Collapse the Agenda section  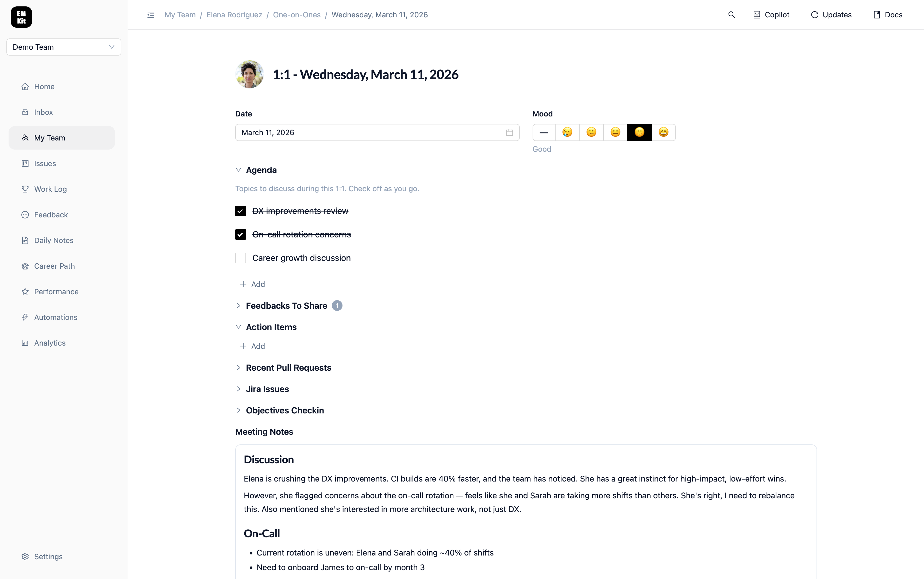pos(238,170)
